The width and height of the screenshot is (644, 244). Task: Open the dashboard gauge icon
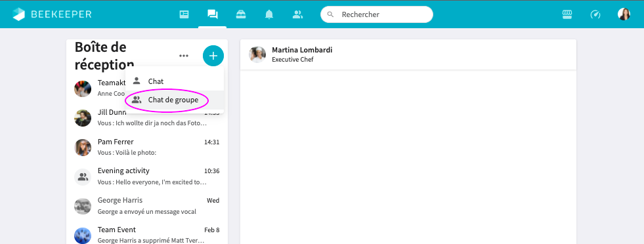595,14
